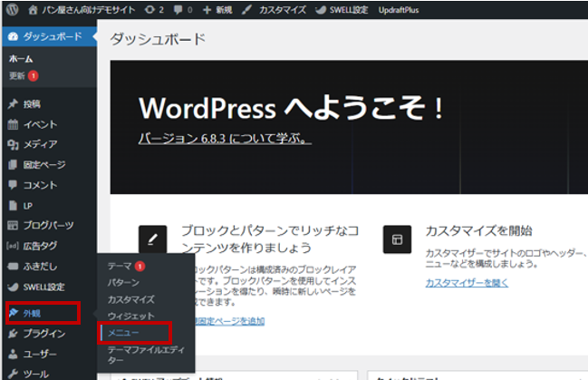Screen dimensions: 588x380
Task: Click the comment icon for コメント
Action: [x=13, y=185]
